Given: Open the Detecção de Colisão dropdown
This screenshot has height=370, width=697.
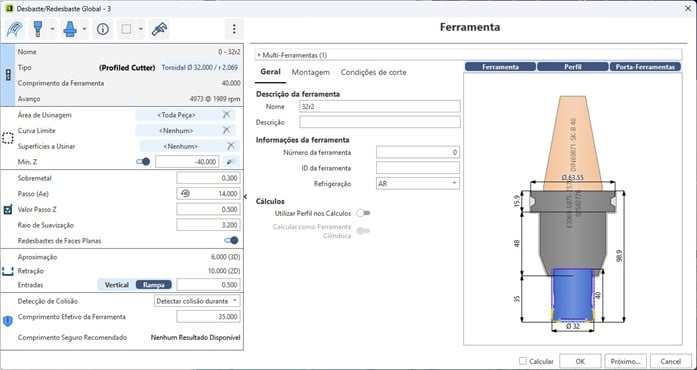Looking at the screenshot, I should click(197, 301).
